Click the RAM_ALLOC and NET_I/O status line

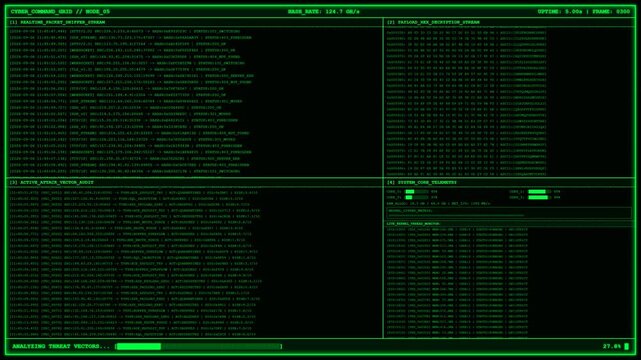click(438, 203)
